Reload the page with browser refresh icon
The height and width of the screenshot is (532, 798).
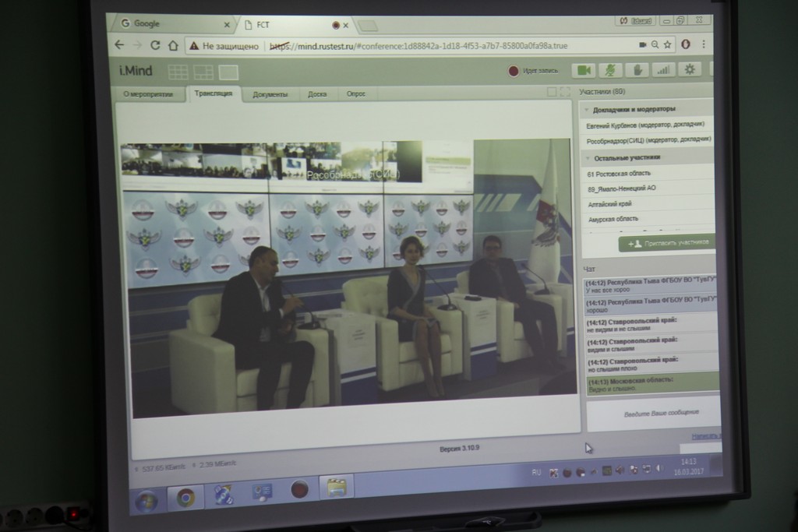pos(155,45)
